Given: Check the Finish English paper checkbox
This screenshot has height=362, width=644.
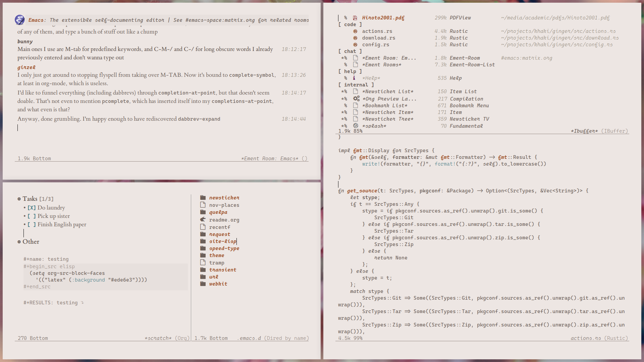Looking at the screenshot, I should pyautogui.click(x=32, y=225).
